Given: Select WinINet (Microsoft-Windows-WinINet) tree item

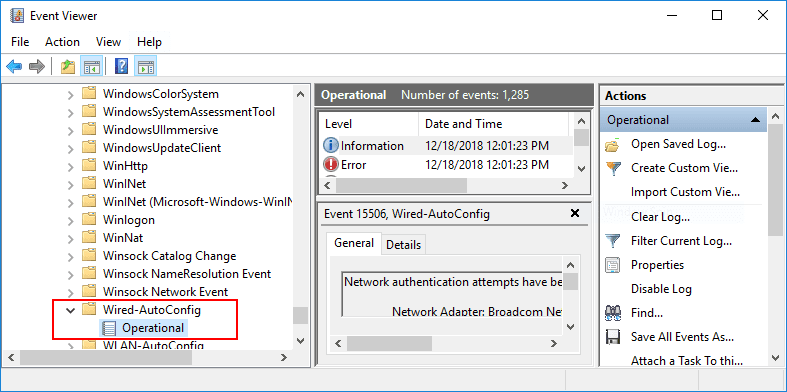Looking at the screenshot, I should [197, 202].
